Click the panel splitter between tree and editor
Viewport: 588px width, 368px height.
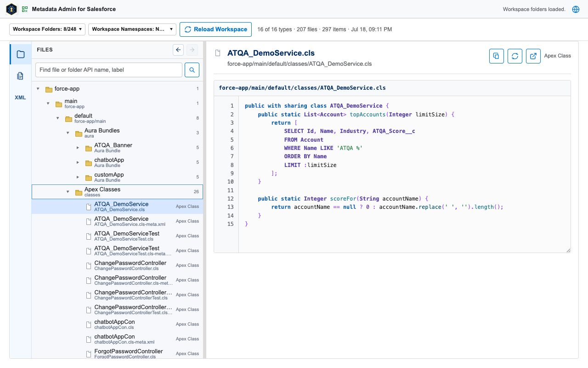205,200
